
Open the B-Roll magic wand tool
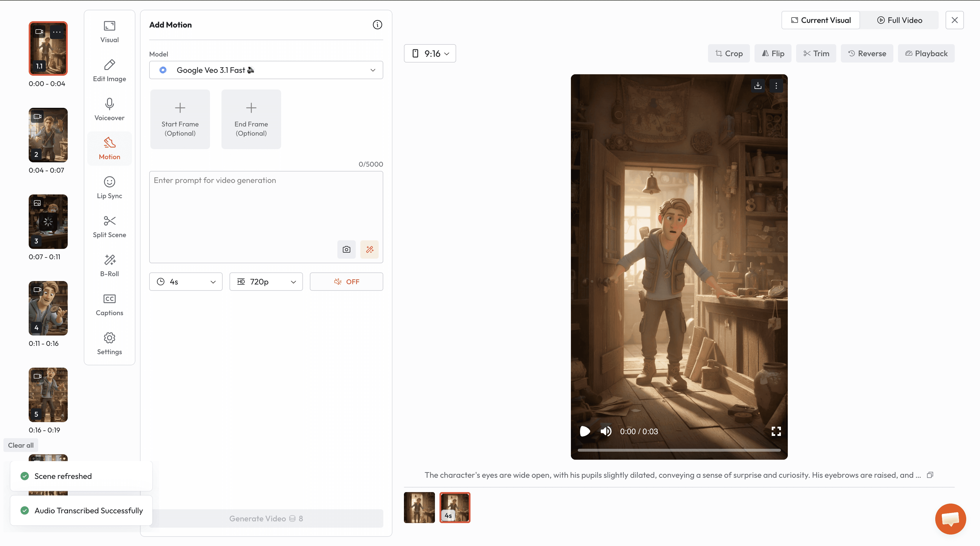pos(109,260)
